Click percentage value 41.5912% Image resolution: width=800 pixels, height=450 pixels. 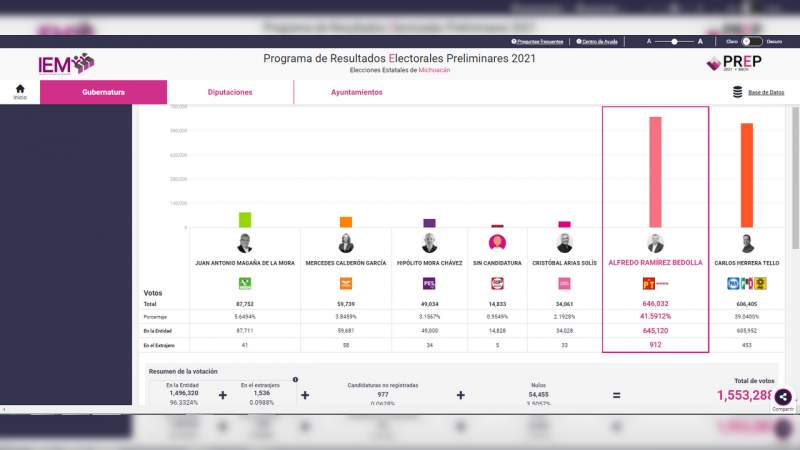655,316
